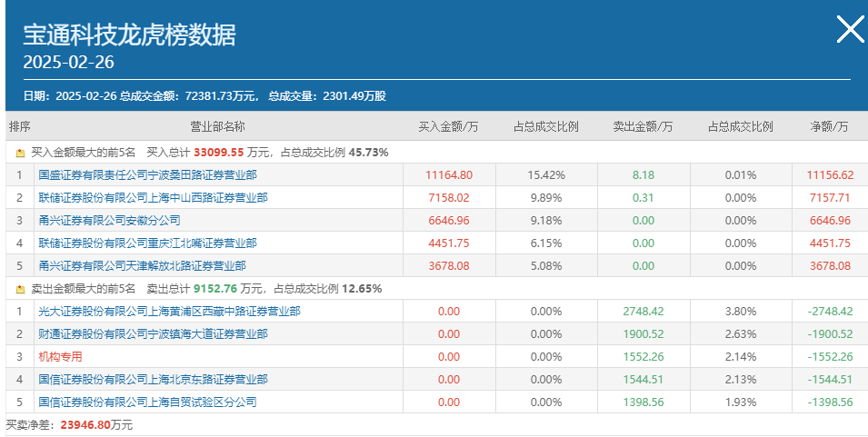Click the 11164.80 buy amount cell
Screen dimensions: 868x437
449,174
